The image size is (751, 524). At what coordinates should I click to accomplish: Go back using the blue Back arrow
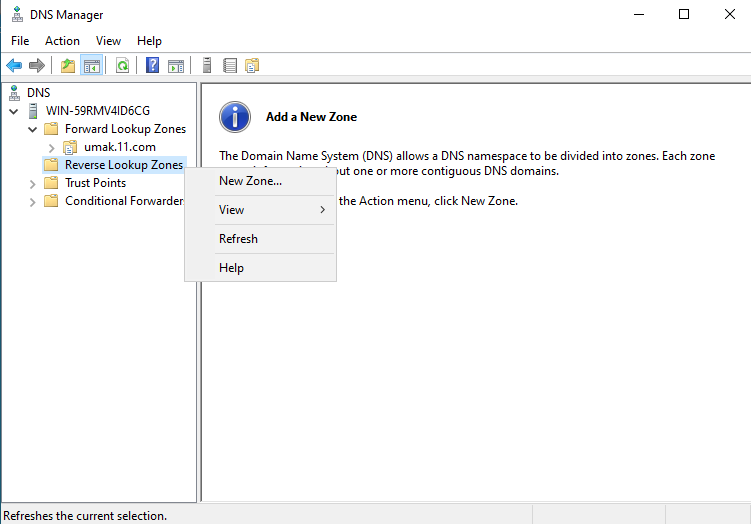(x=14, y=65)
